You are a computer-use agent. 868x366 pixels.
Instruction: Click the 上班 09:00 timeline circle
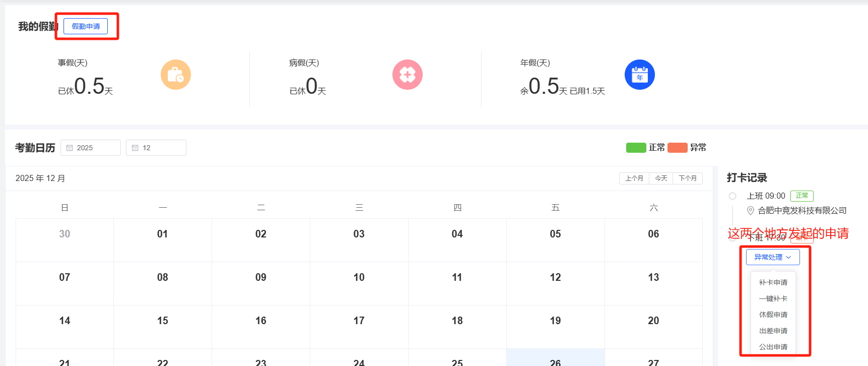(x=732, y=196)
